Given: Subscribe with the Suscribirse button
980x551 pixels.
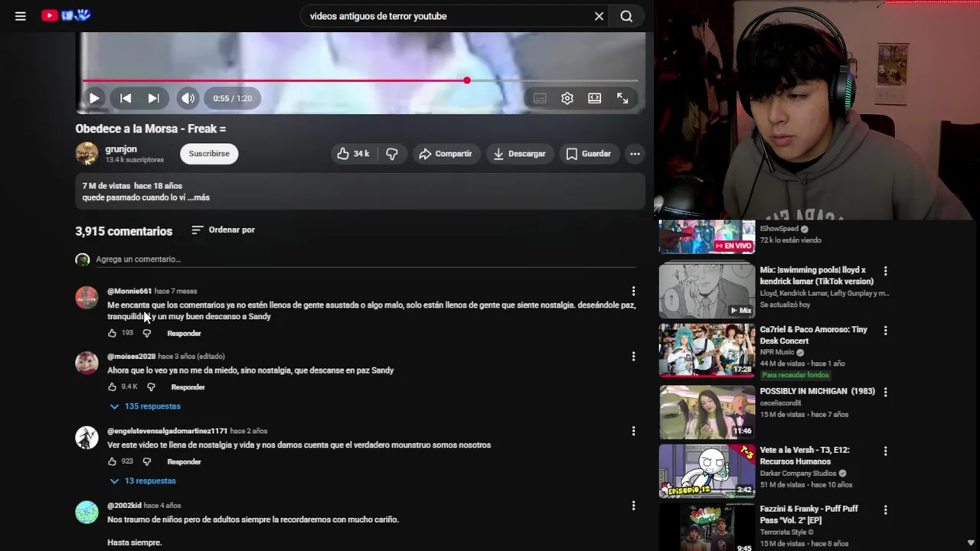Looking at the screenshot, I should (x=209, y=154).
